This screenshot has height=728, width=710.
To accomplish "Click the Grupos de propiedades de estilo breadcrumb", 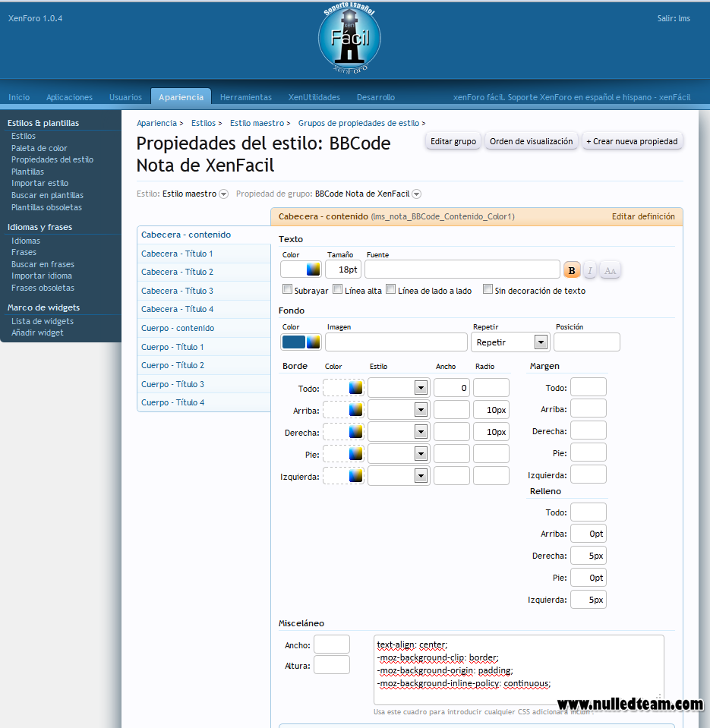I will 358,123.
